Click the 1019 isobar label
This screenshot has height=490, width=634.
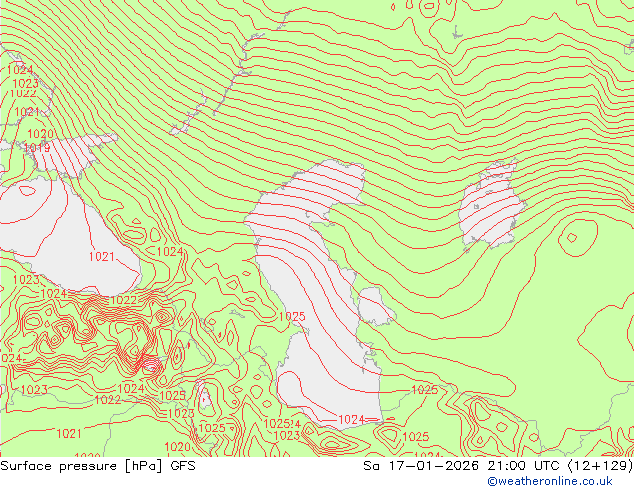pyautogui.click(x=36, y=148)
